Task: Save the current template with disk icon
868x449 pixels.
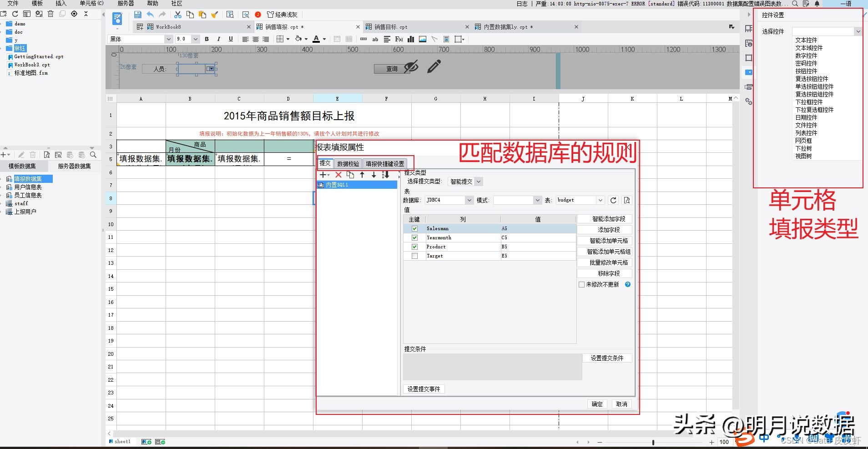Action: coord(137,15)
